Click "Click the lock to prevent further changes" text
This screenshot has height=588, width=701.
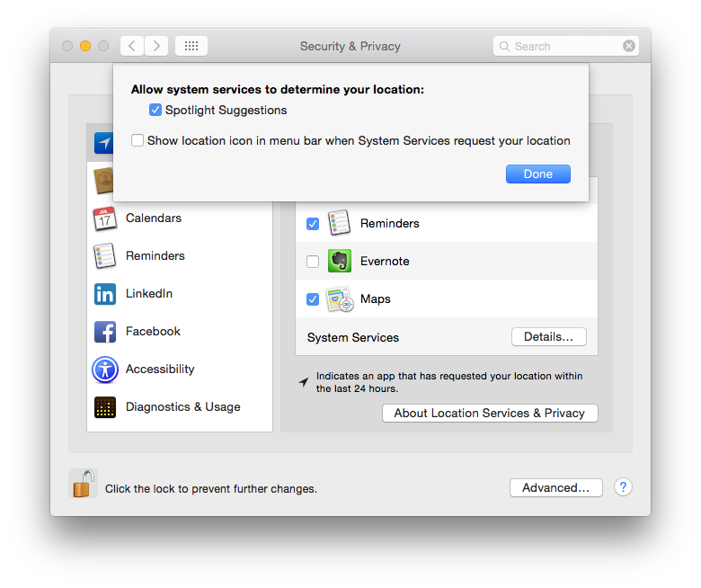pyautogui.click(x=210, y=489)
